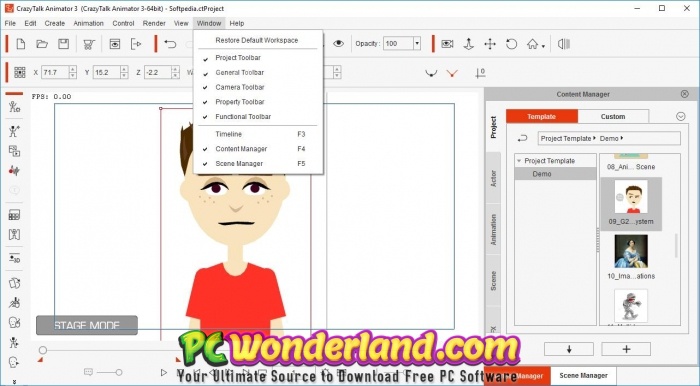Expand the Content Manager options chevron
Screen dimensions: 700x386
(x=680, y=116)
